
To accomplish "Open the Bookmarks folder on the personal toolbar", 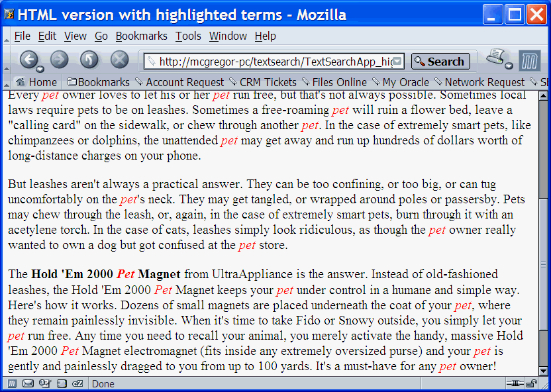I will [x=98, y=82].
